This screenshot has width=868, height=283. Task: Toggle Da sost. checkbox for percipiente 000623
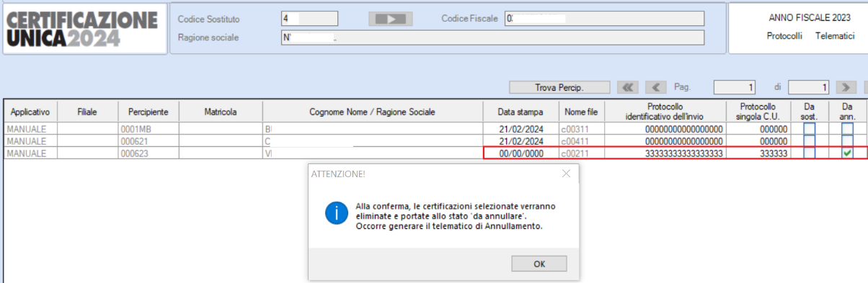coord(810,153)
